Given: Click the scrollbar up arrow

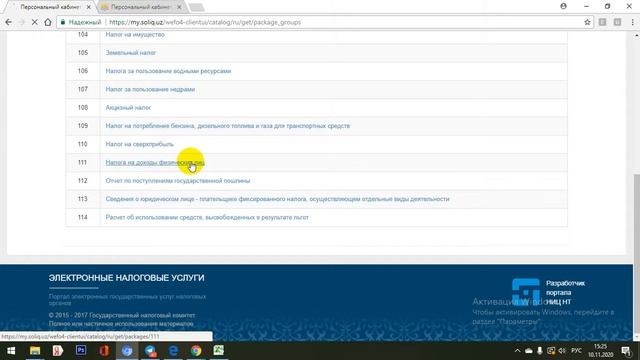Looking at the screenshot, I should pyautogui.click(x=636, y=36).
